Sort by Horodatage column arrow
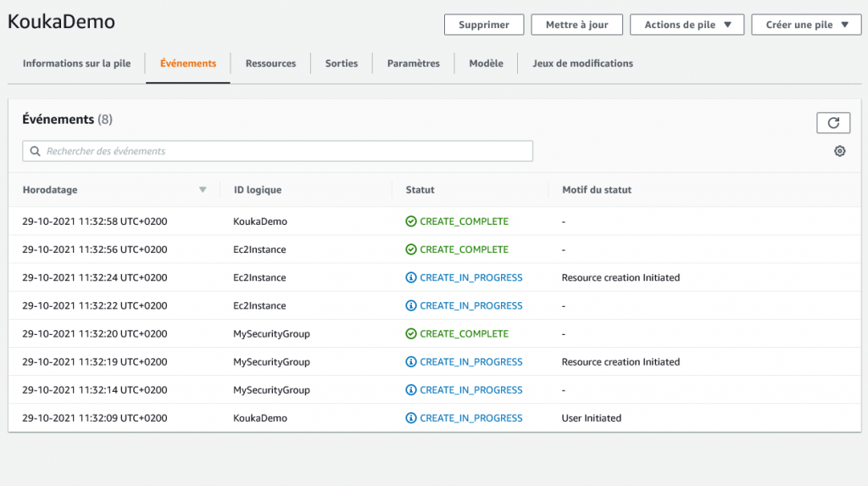Viewport: 868px width, 486px height. (203, 190)
